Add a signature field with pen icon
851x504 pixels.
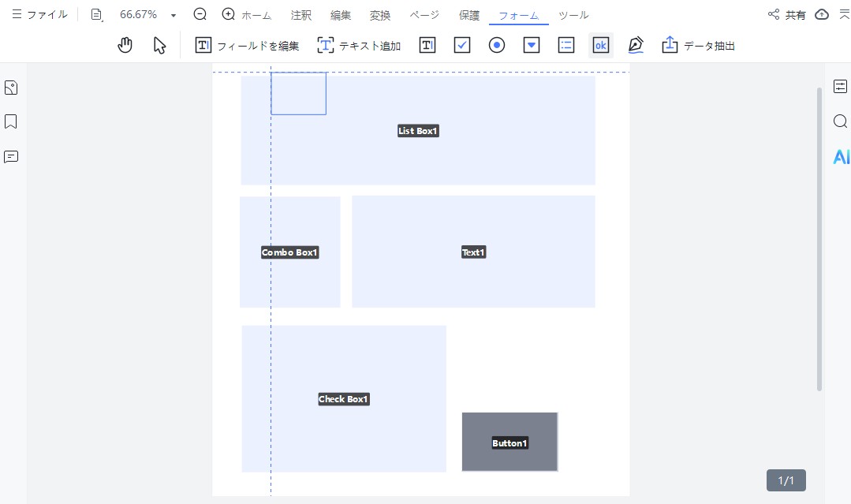636,45
